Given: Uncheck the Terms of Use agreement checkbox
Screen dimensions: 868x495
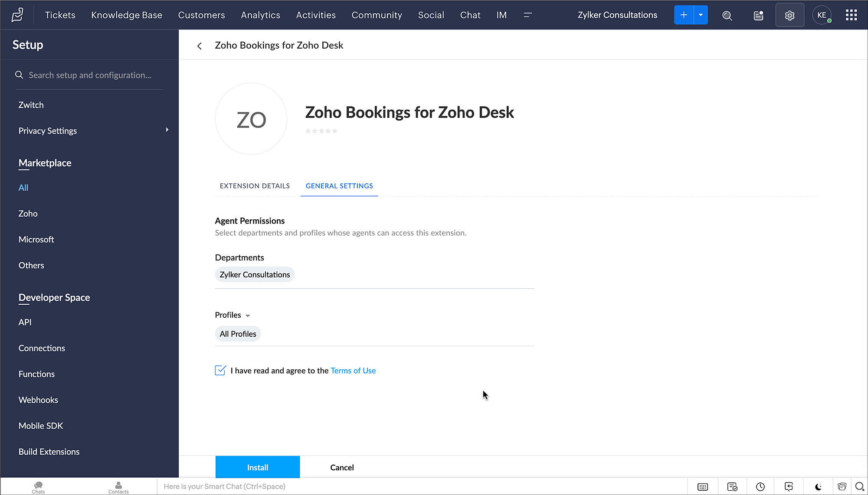Looking at the screenshot, I should (x=220, y=370).
